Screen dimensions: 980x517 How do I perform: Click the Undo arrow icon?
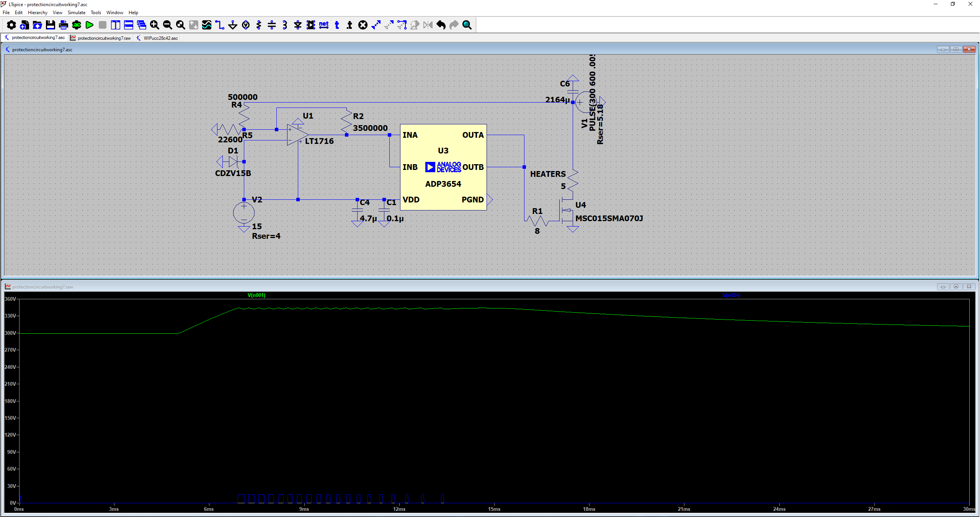tap(441, 25)
